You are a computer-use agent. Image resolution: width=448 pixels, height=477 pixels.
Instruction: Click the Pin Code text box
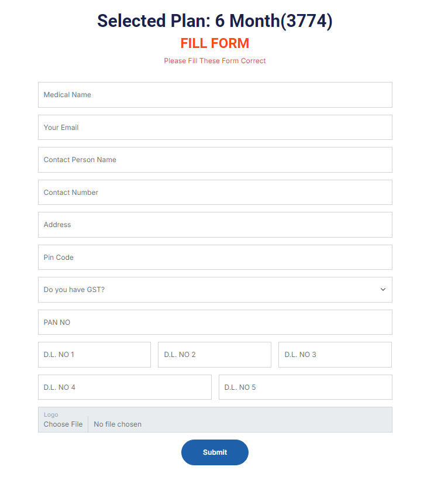(215, 258)
